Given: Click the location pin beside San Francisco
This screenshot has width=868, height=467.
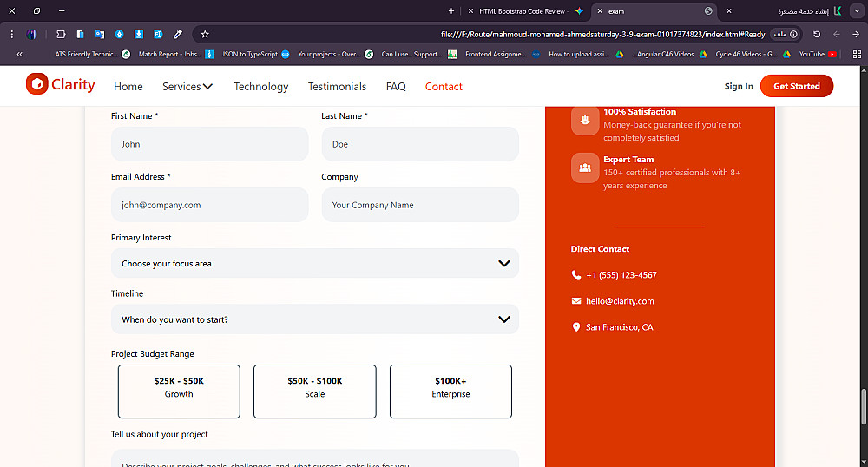Looking at the screenshot, I should 575,327.
